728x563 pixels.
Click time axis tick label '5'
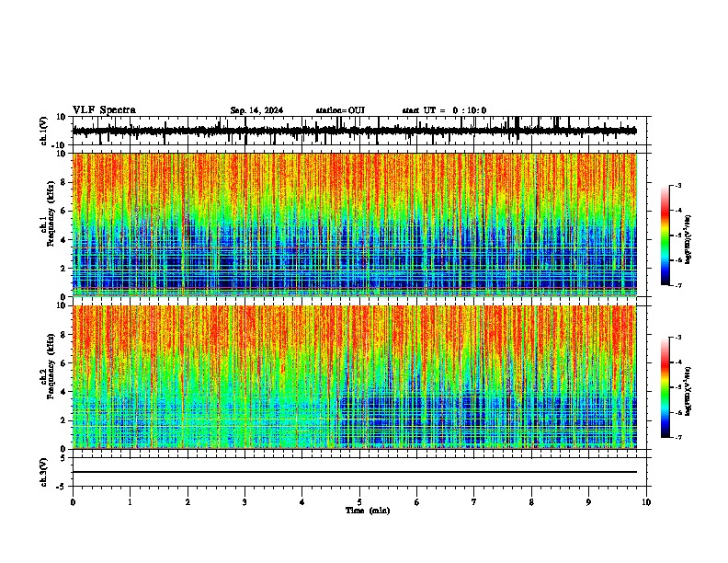click(x=359, y=502)
